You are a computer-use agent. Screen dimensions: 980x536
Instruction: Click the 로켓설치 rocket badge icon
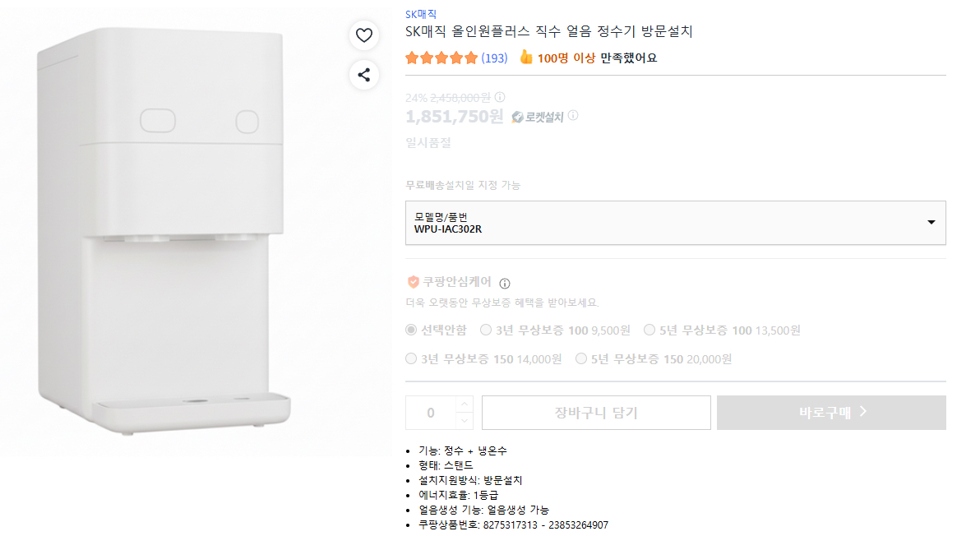click(x=516, y=117)
